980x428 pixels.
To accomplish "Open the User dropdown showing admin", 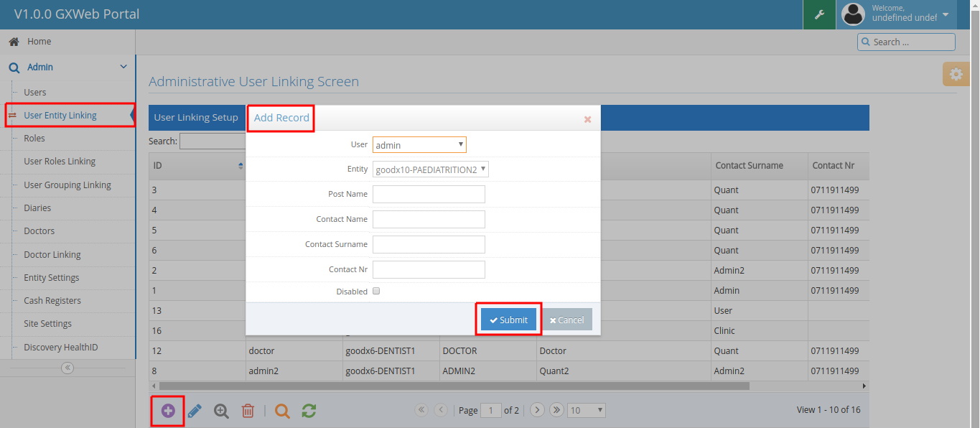I will coord(419,145).
